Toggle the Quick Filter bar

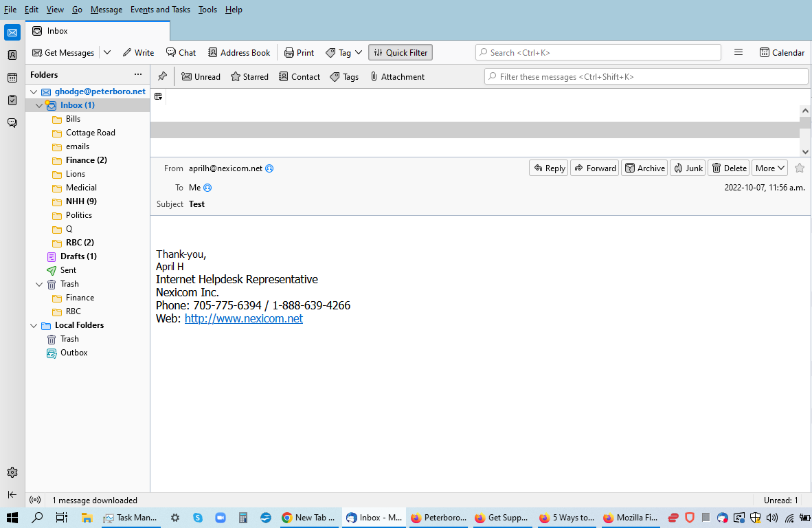[x=401, y=52]
